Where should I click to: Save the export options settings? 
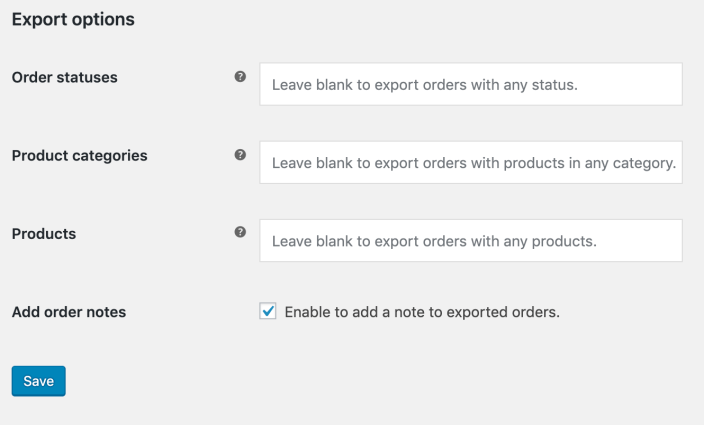pos(38,381)
